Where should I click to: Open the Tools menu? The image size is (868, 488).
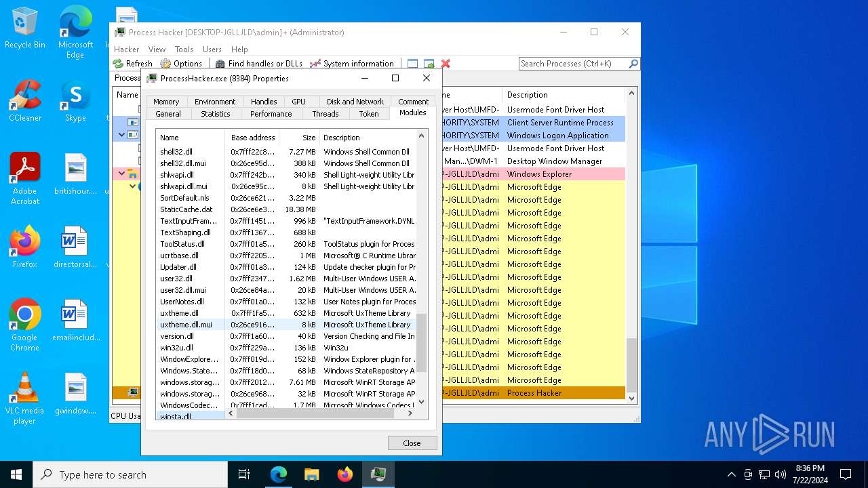click(x=184, y=49)
